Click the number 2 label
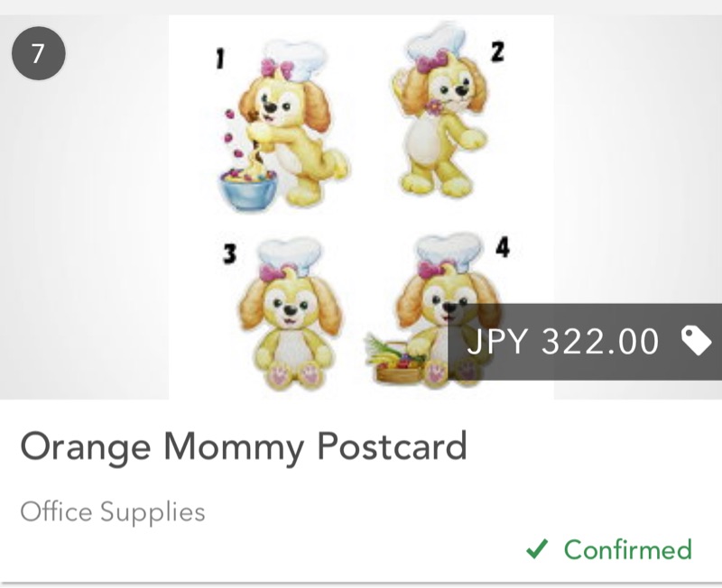This screenshot has height=588, width=722. click(496, 51)
